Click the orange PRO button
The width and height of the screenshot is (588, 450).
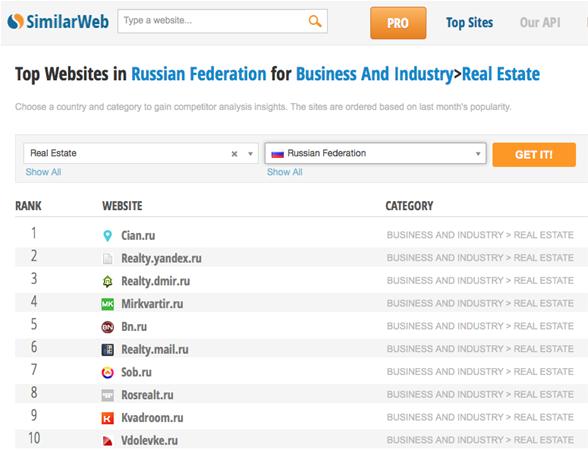[x=398, y=23]
